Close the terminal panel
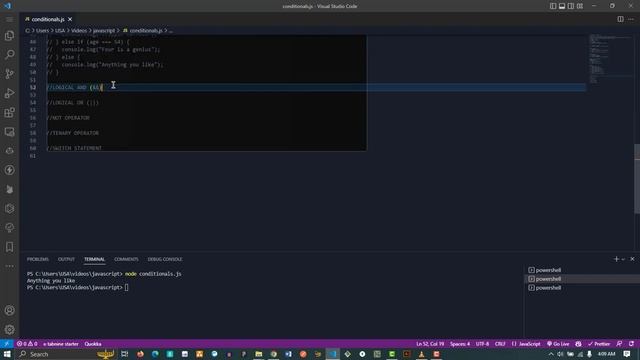 632,259
